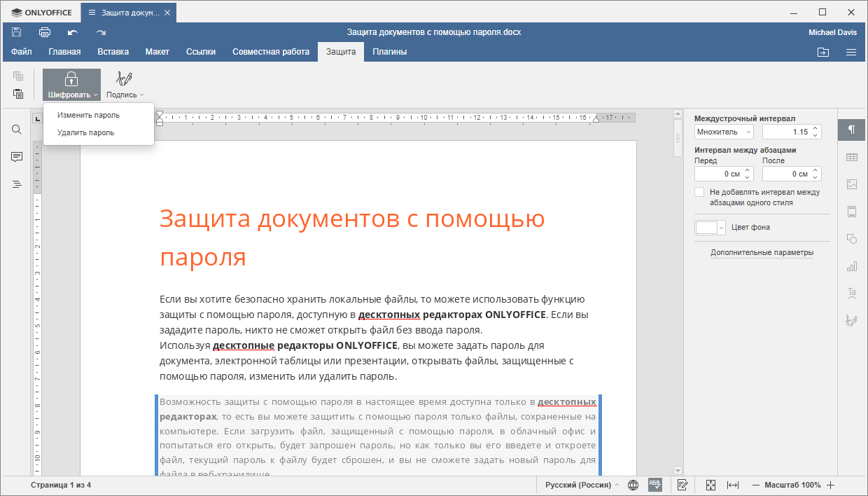Switch to the Главная tab

(64, 52)
